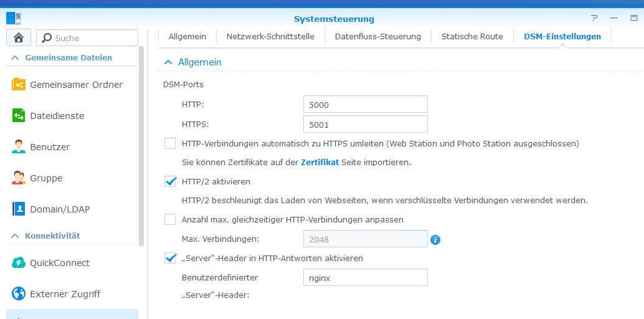Image resolution: width=644 pixels, height=319 pixels.
Task: Collapse the Gemeinsame Dateien sidebar category
Action: point(15,57)
